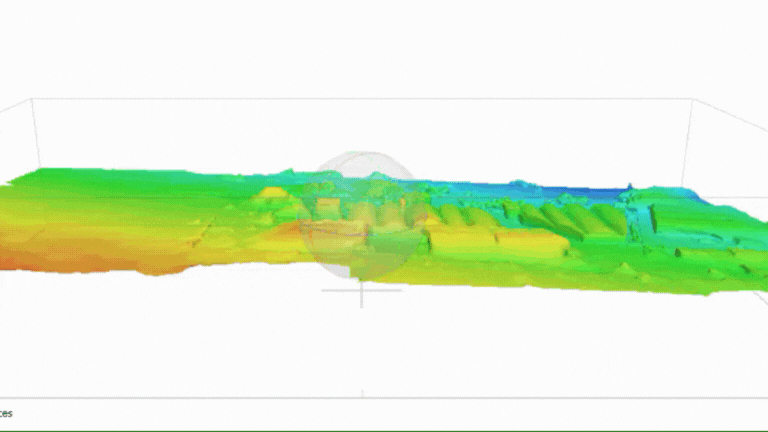Click the top-right corner of bounding box
The height and width of the screenshot is (432, 768).
click(694, 99)
